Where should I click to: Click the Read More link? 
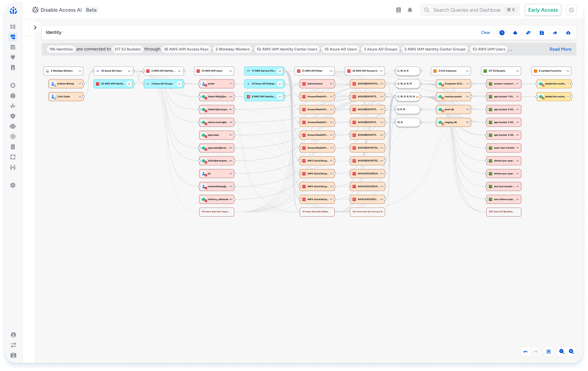560,49
